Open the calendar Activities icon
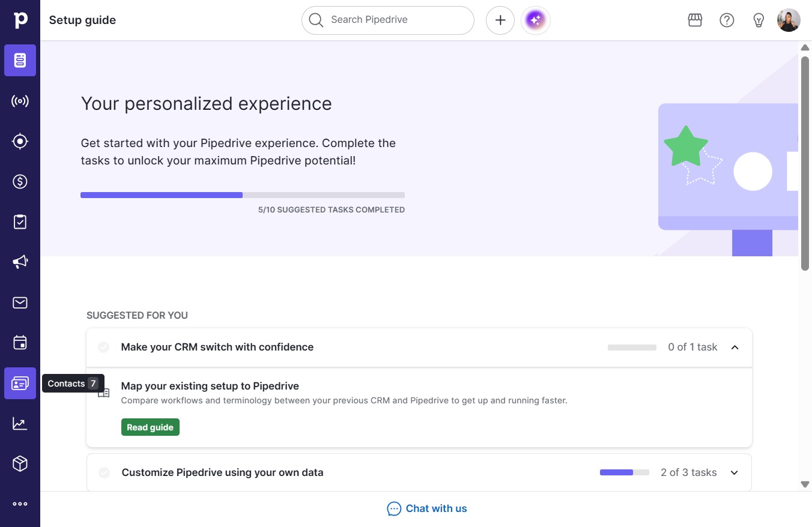The image size is (812, 527). (x=20, y=343)
